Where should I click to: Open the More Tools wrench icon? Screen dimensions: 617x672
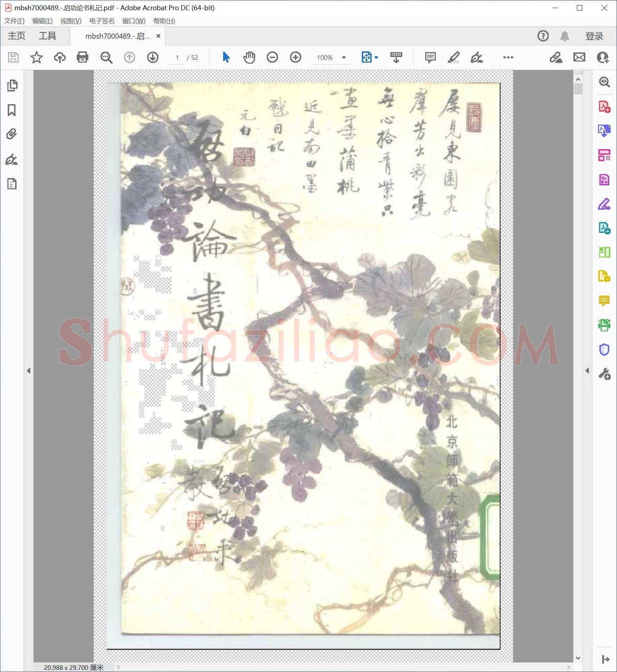pos(604,374)
